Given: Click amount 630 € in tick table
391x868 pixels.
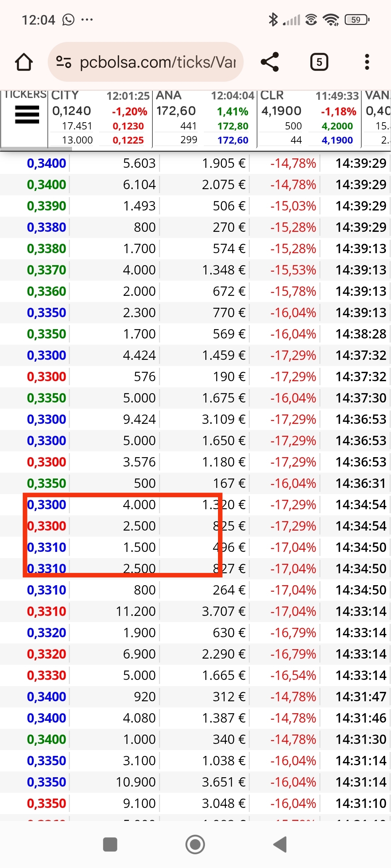Looking at the screenshot, I should click(229, 633).
